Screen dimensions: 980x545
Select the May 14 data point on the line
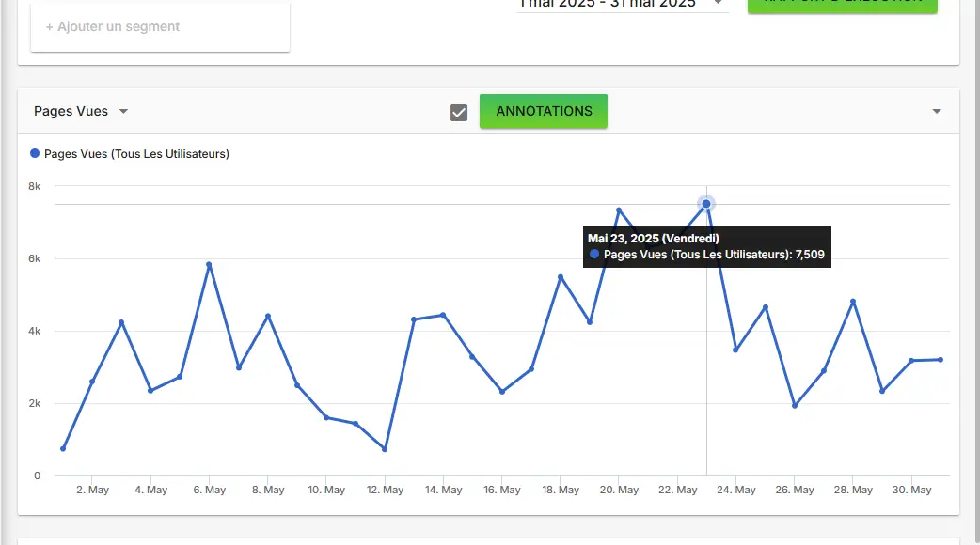(x=443, y=316)
